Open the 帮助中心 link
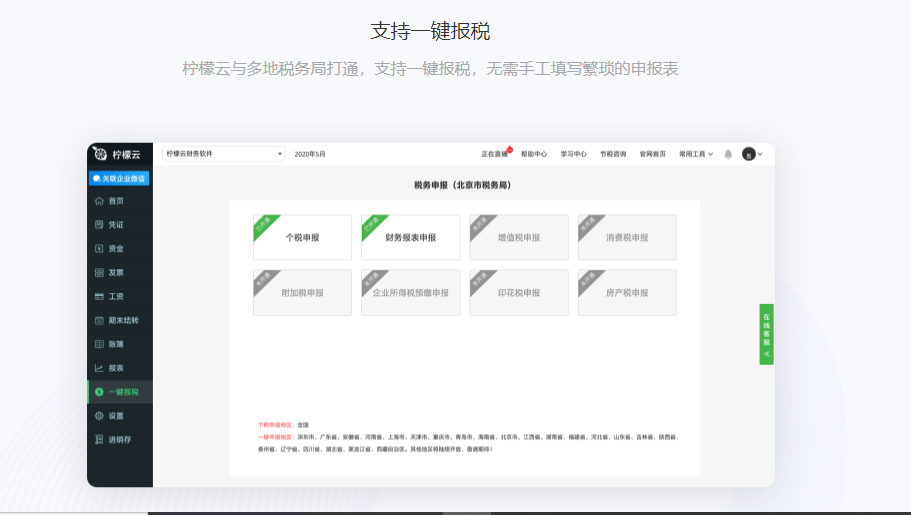This screenshot has width=911, height=515. click(x=534, y=154)
